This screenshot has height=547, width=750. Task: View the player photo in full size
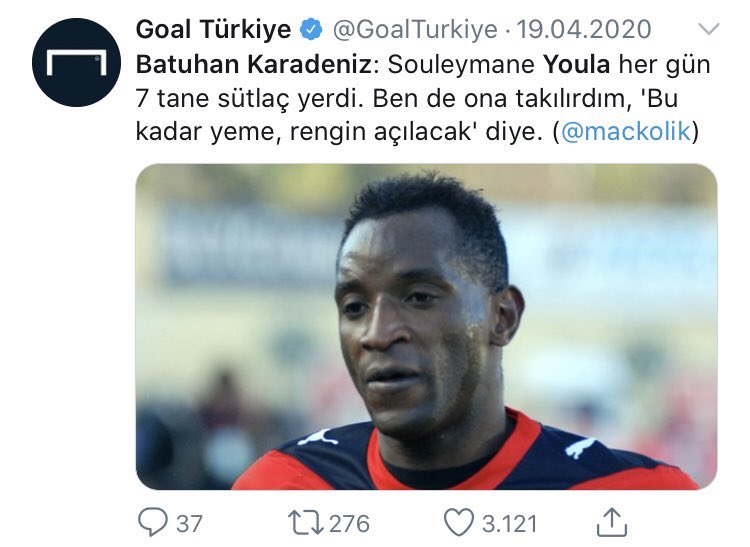tap(426, 327)
